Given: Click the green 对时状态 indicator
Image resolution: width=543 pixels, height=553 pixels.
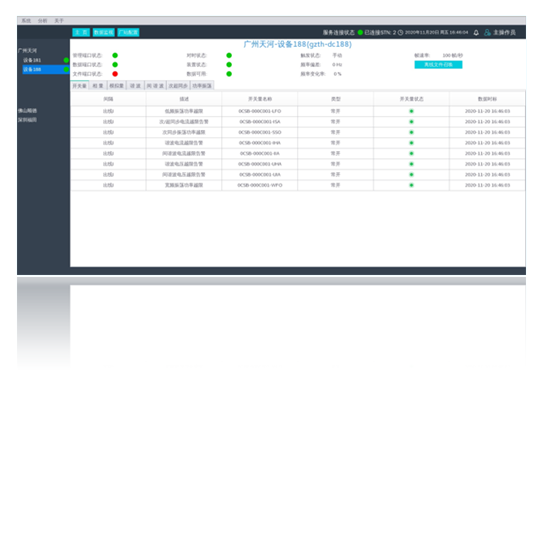Looking at the screenshot, I should (229, 55).
